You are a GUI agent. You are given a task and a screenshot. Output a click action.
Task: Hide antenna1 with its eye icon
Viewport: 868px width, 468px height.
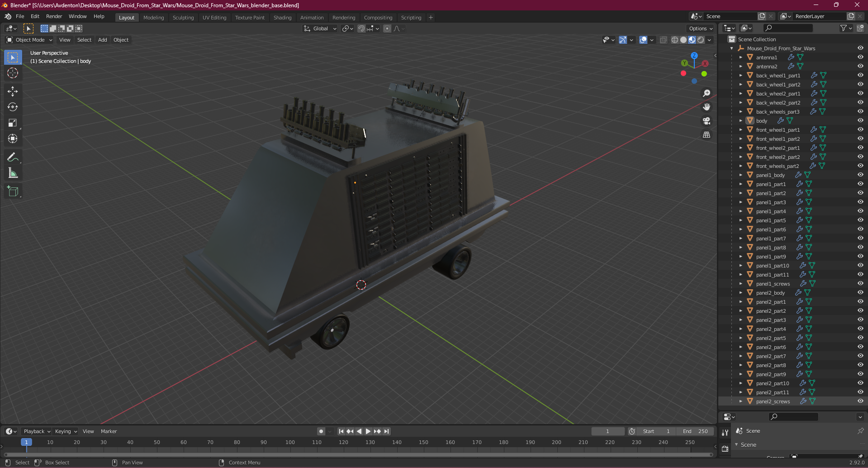tap(860, 57)
